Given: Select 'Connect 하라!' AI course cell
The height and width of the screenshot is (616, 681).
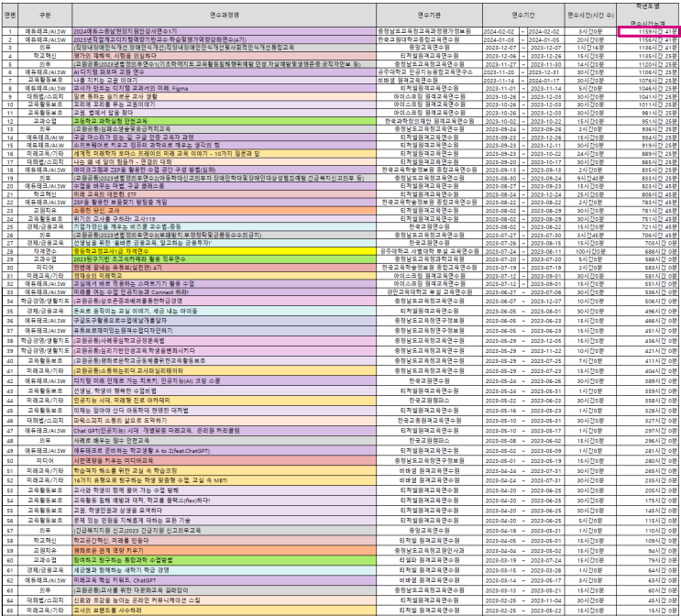Looking at the screenshot, I should coord(224,291).
